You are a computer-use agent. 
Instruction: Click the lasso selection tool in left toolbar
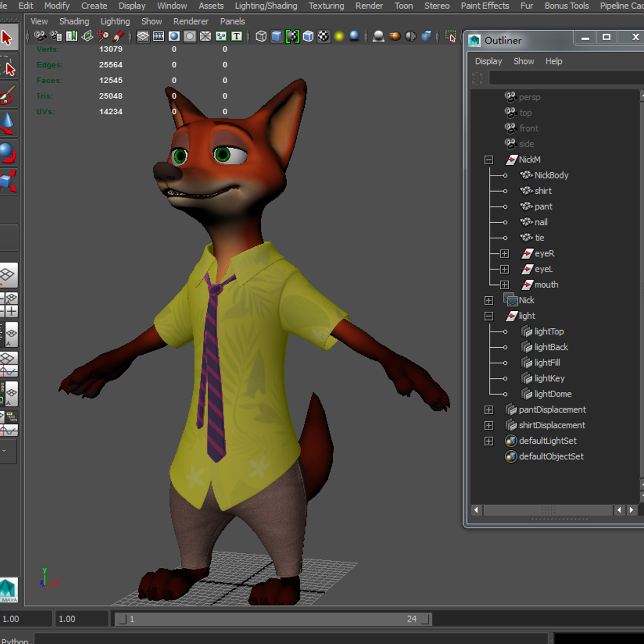8,65
